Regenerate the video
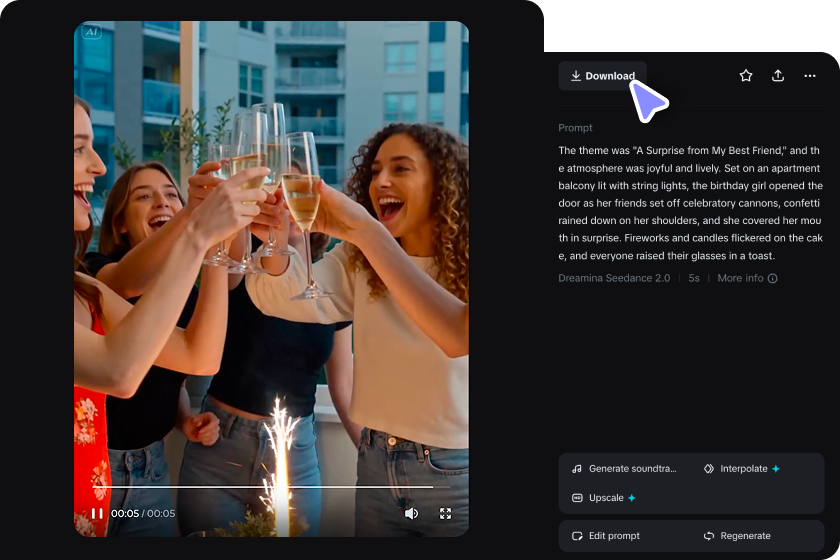 click(x=737, y=536)
